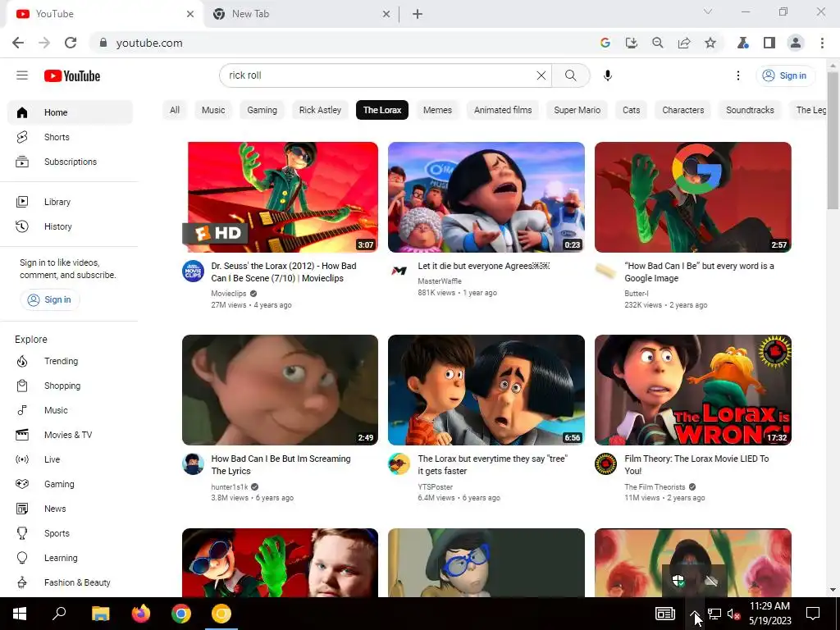Open the Google Image video thumbnail
Screen dimensions: 840x630
692,197
